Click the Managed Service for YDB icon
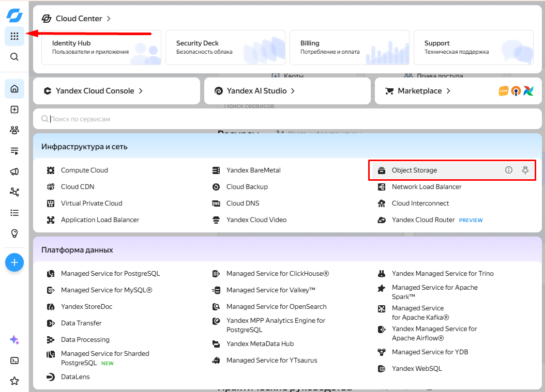 tap(382, 352)
